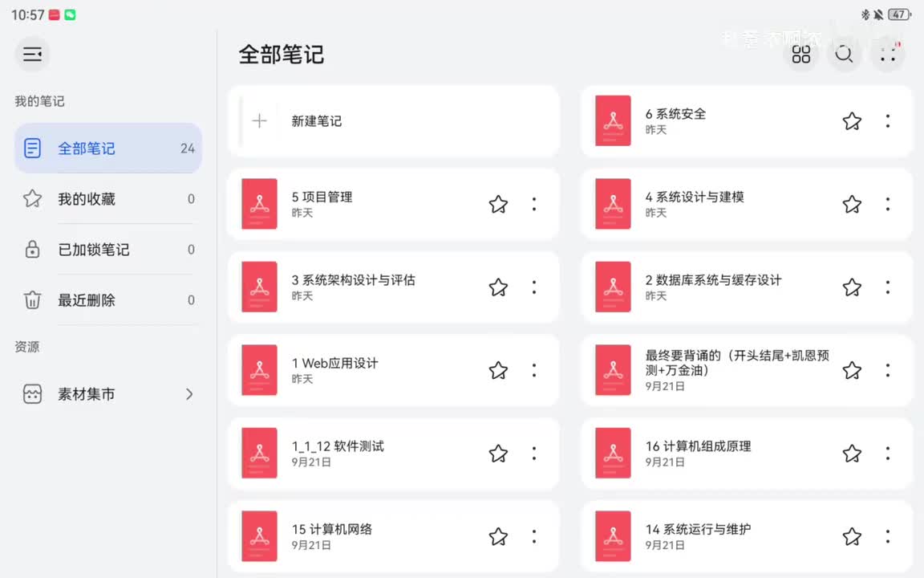This screenshot has width=924, height=578.
Task: Open PDF thumbnail of 5 项目管理
Action: pos(259,204)
